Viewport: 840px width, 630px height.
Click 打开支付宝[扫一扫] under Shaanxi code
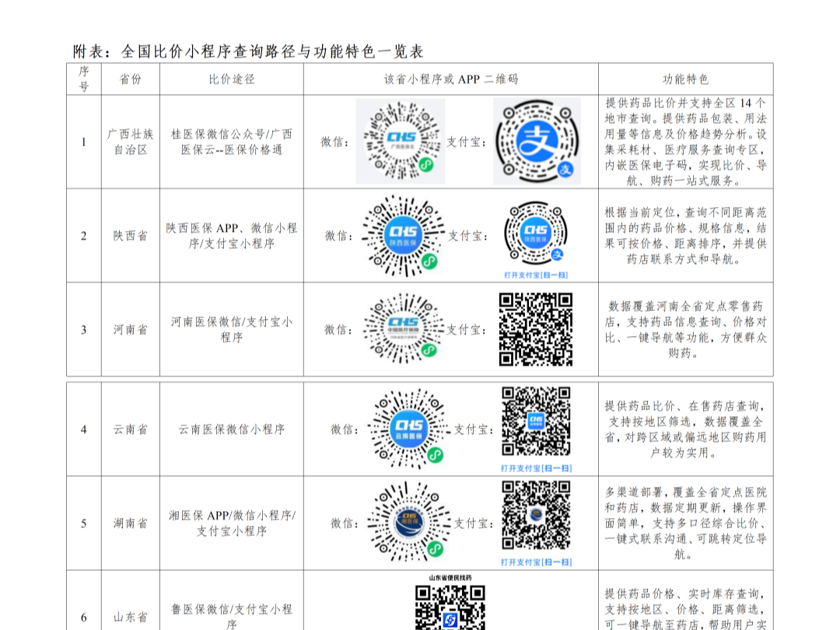pos(536,275)
